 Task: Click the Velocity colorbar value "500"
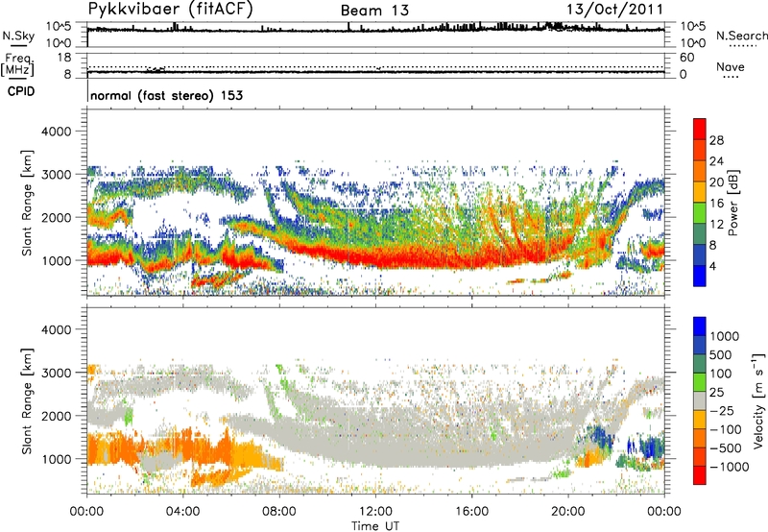721,355
